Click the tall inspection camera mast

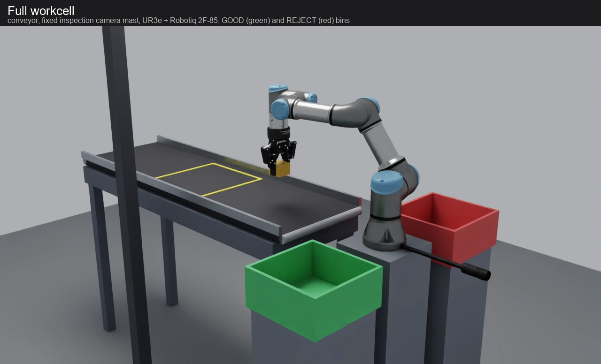coord(127,195)
